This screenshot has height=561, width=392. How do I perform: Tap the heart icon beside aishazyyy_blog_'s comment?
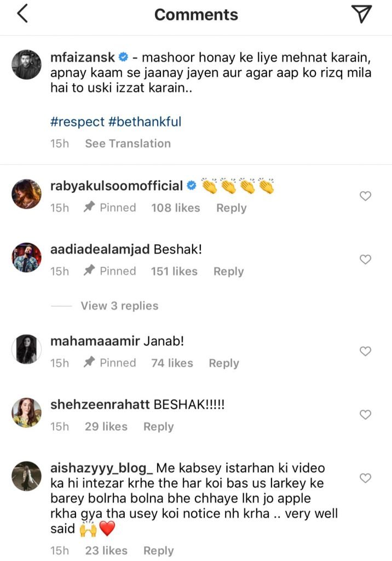pyautogui.click(x=365, y=478)
